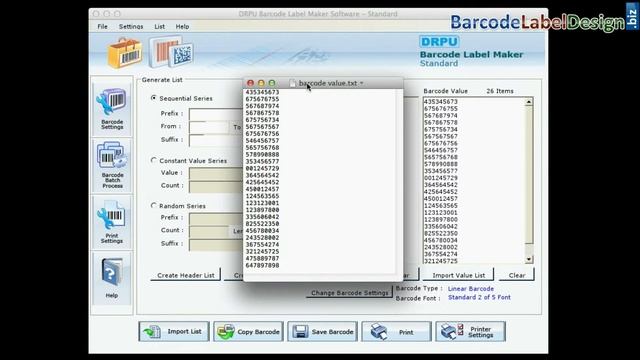Screen dimensions: 640x360
Task: Open the File menu
Action: pyautogui.click(x=102, y=27)
